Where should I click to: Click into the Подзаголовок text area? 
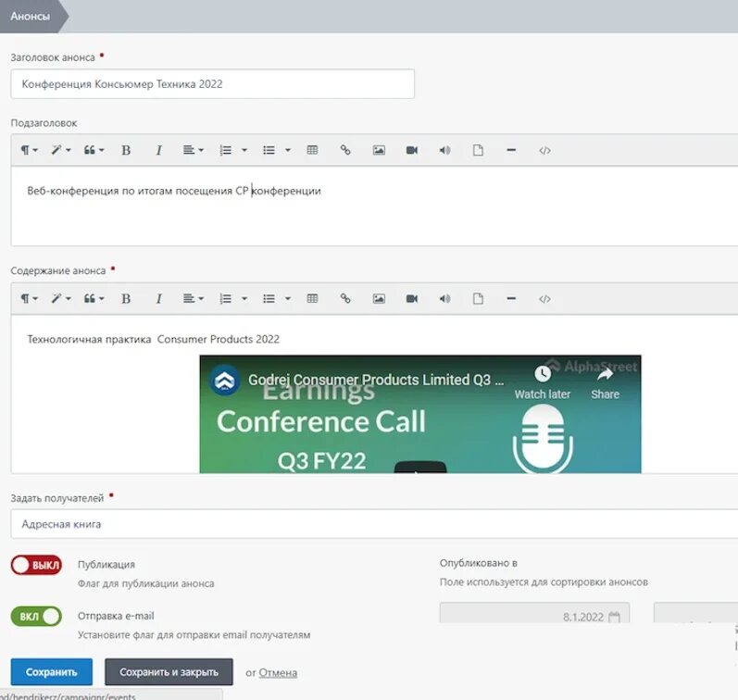374,206
